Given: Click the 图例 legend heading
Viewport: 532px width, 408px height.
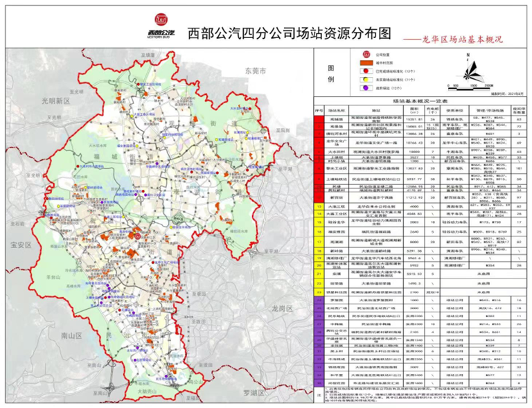Looking at the screenshot, I should pyautogui.click(x=331, y=73).
